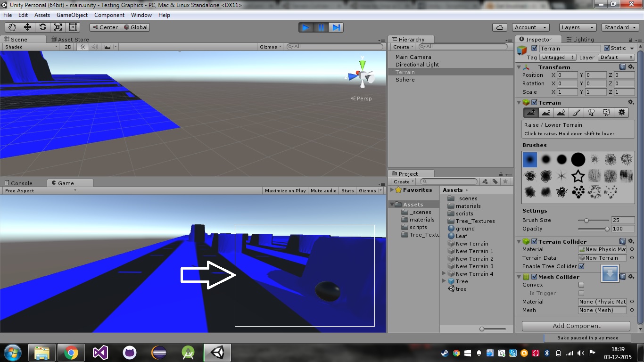Open the Layers dropdown
Image resolution: width=644 pixels, height=362 pixels.
[577, 27]
